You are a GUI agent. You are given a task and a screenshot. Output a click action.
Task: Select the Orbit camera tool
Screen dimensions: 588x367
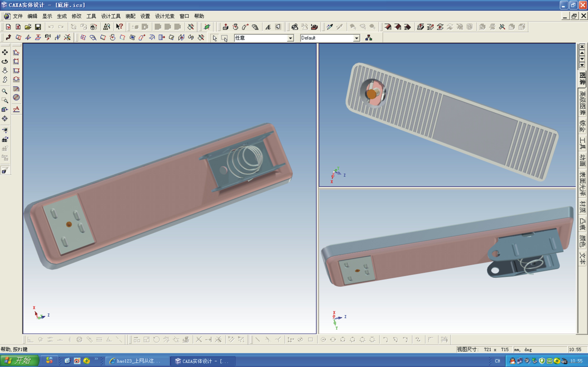5,61
